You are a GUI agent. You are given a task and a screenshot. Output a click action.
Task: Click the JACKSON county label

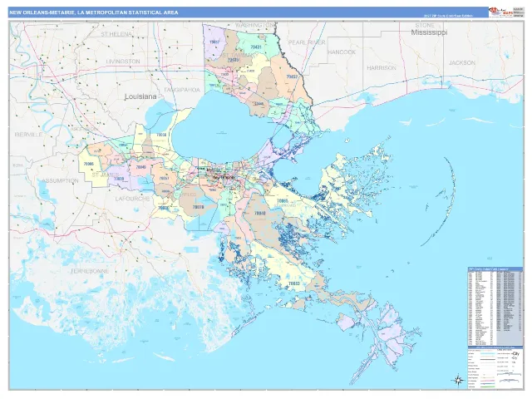pyautogui.click(x=462, y=63)
